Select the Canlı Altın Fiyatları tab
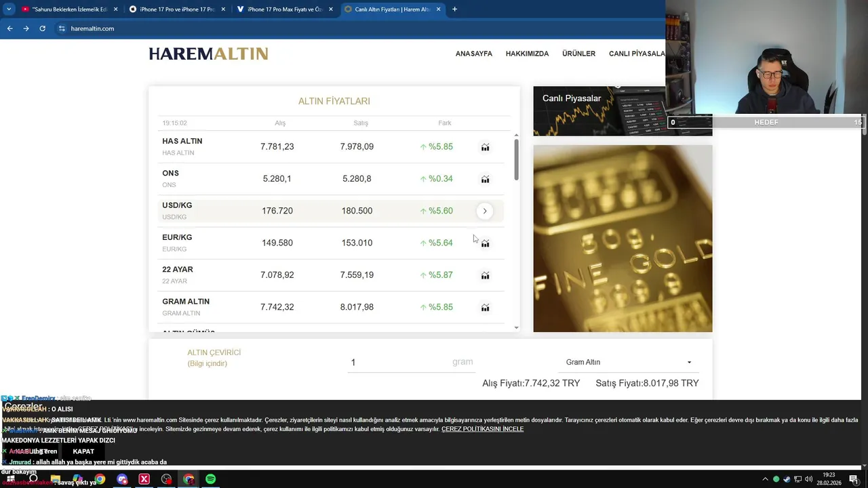Viewport: 868px width, 488px height. [x=392, y=9]
